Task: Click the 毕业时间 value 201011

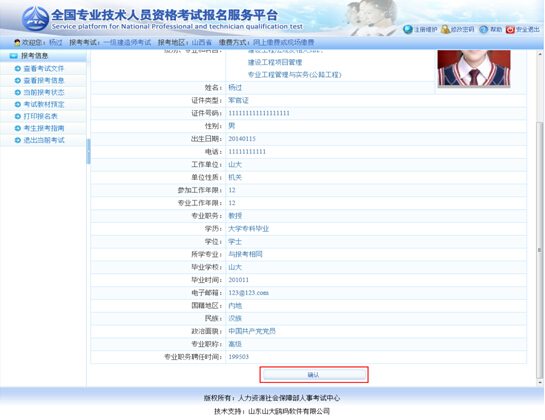Action: 238,280
